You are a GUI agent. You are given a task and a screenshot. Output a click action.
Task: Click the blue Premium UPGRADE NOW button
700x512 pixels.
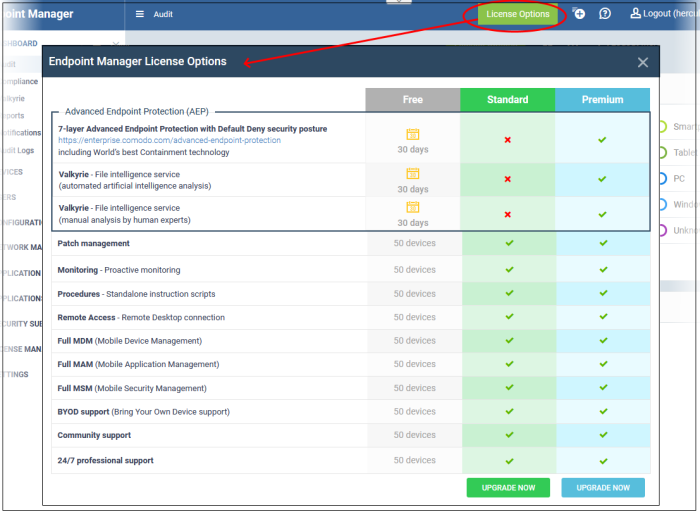603,487
